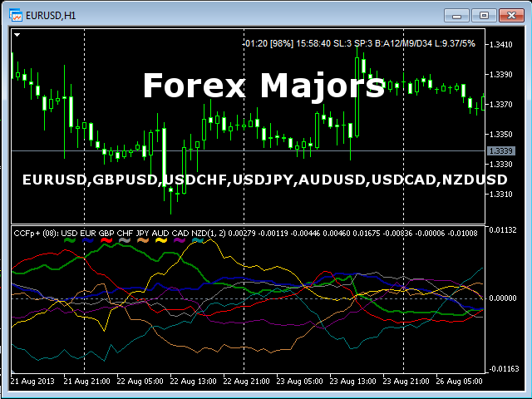Click the yellow AUD legend color marker
Image resolution: width=532 pixels, height=399 pixels.
point(161,240)
